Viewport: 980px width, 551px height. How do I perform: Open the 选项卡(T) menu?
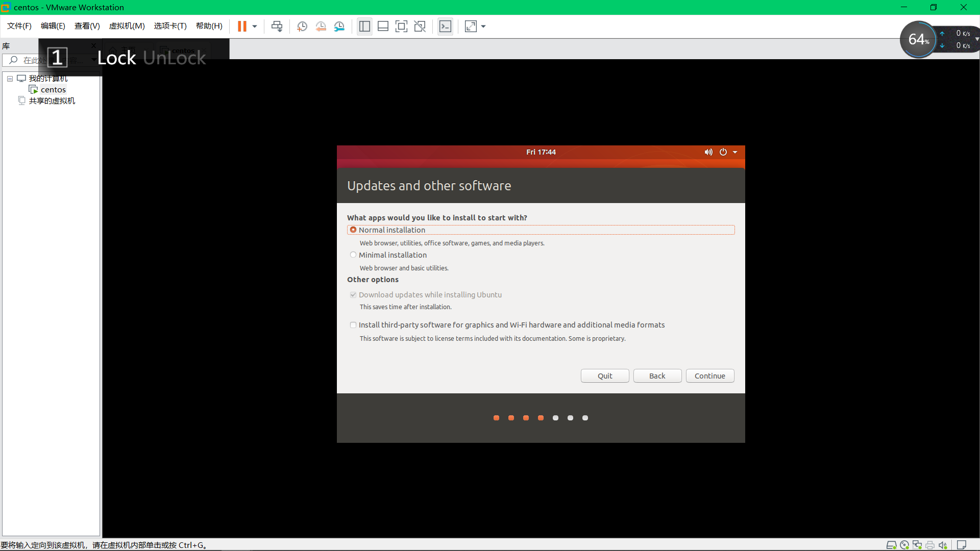tap(170, 26)
